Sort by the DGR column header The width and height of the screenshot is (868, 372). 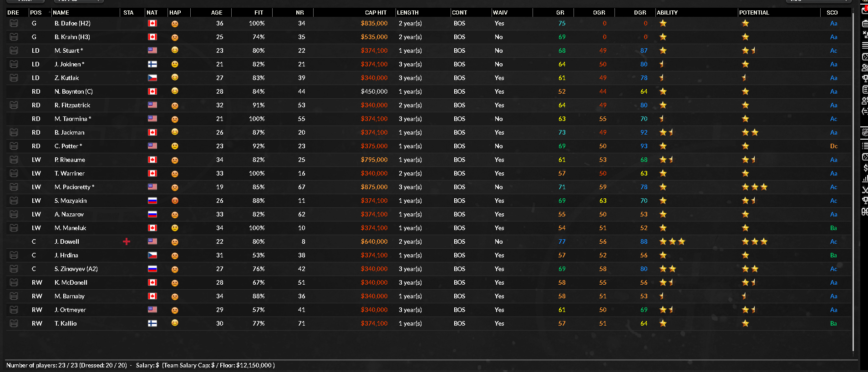640,13
